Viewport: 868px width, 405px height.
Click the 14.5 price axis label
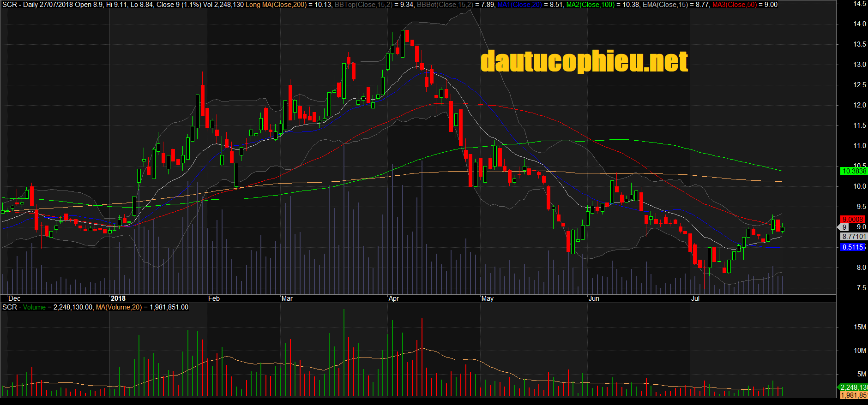(x=860, y=4)
